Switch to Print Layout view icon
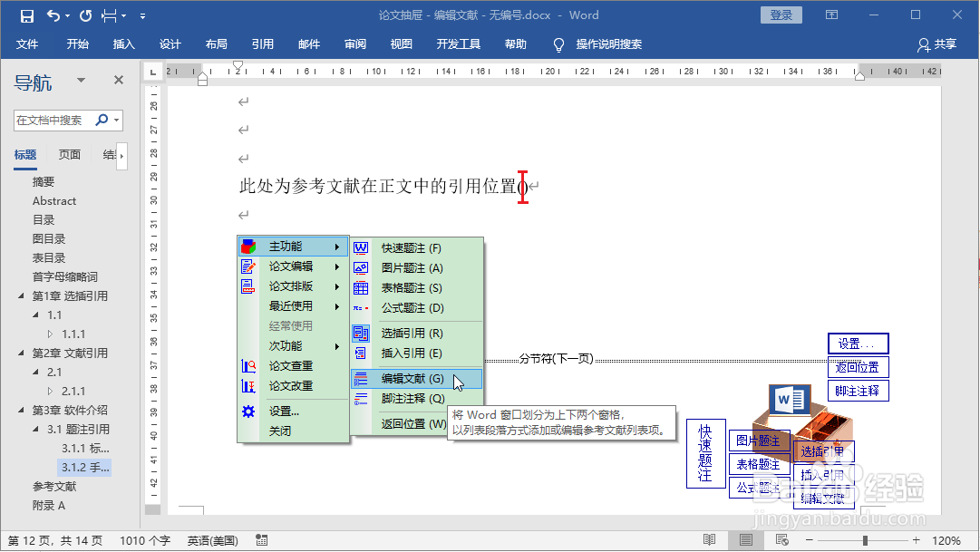The height and width of the screenshot is (552, 980). (x=745, y=539)
